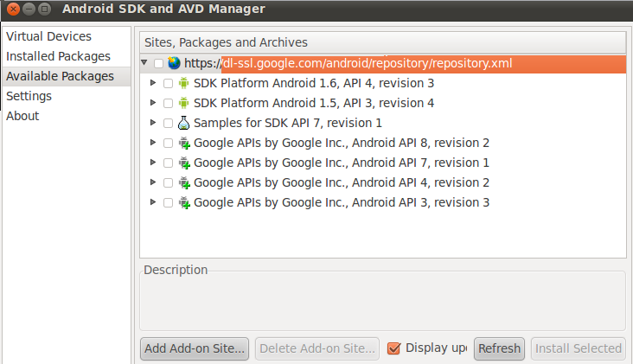Click the Delete Add-on Site button
Viewport: 633px width, 364px height.
pyautogui.click(x=317, y=348)
